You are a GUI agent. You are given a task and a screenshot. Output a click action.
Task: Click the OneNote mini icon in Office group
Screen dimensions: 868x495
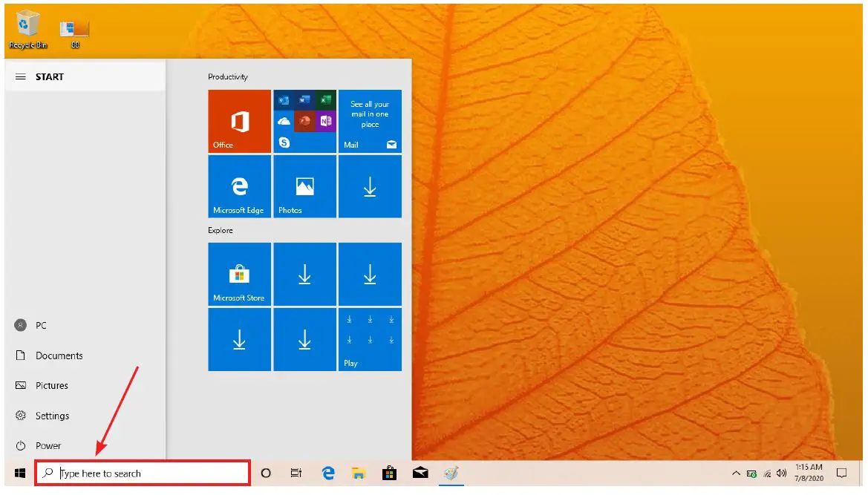[325, 121]
